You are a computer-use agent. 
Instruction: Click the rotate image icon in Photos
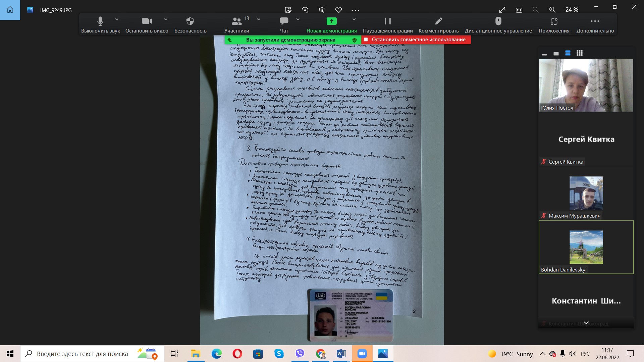pos(305,10)
